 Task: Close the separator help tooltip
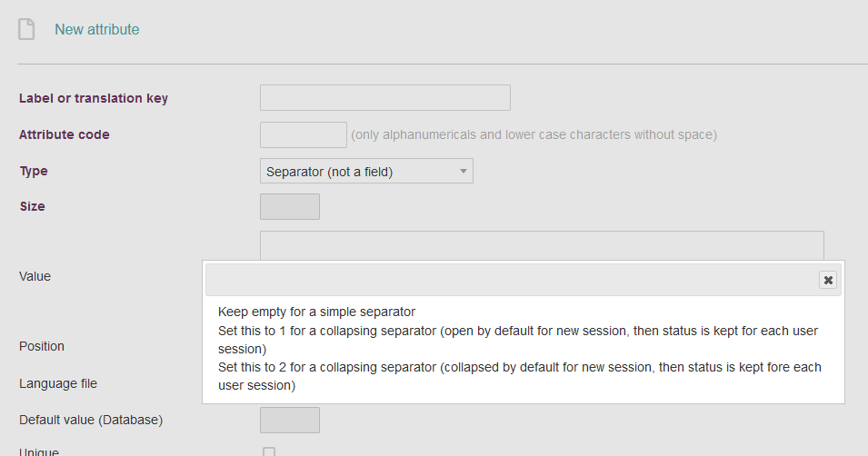click(x=828, y=280)
